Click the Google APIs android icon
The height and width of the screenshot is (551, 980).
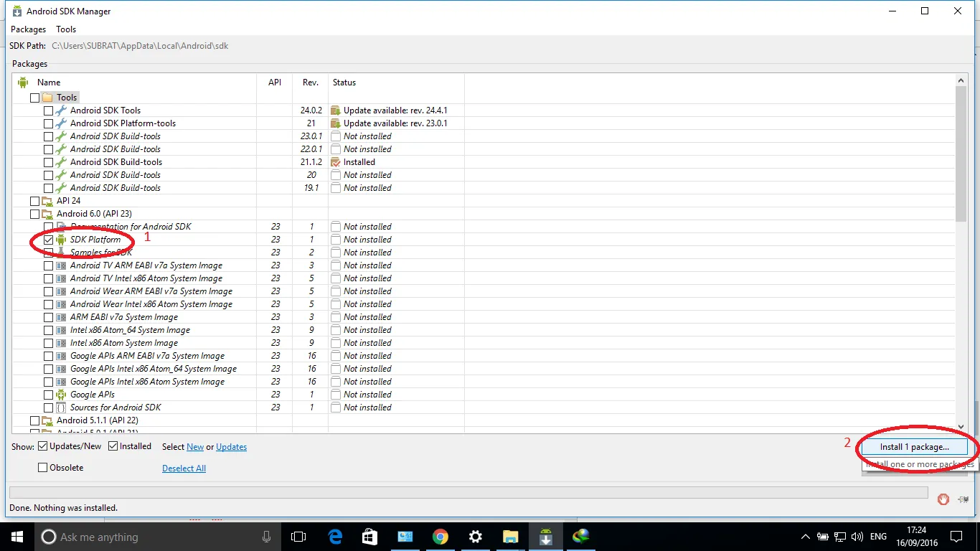point(61,395)
